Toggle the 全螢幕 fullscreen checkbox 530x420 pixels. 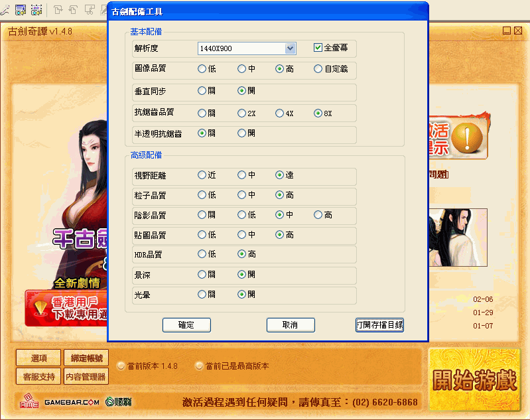[x=318, y=48]
